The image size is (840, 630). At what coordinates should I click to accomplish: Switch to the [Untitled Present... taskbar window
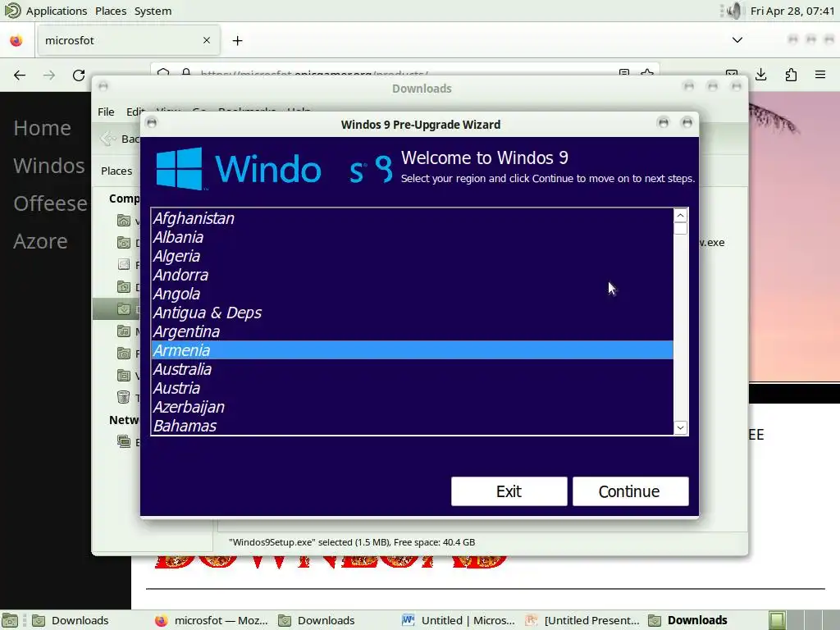point(582,620)
